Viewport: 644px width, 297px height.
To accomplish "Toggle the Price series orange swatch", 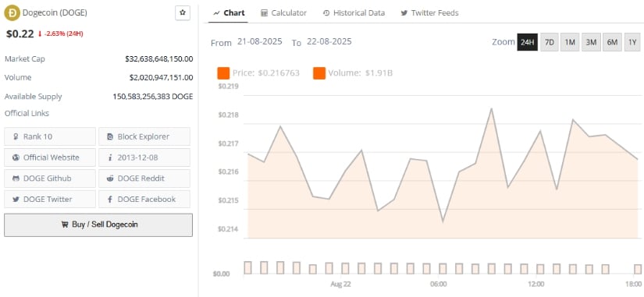I will pos(223,73).
